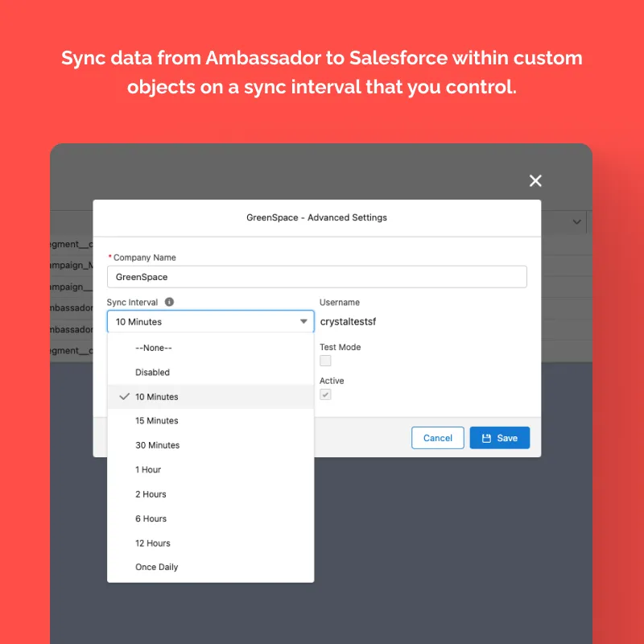Viewport: 644px width, 644px height.
Task: Close the modal with the X icon
Action: 535,180
